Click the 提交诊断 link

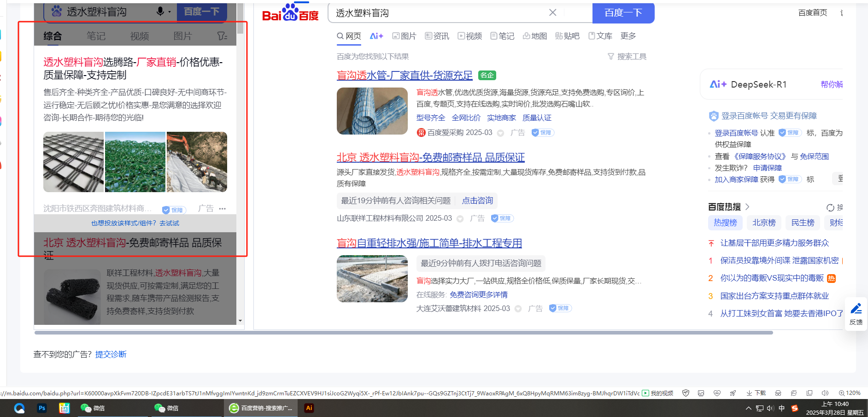111,354
